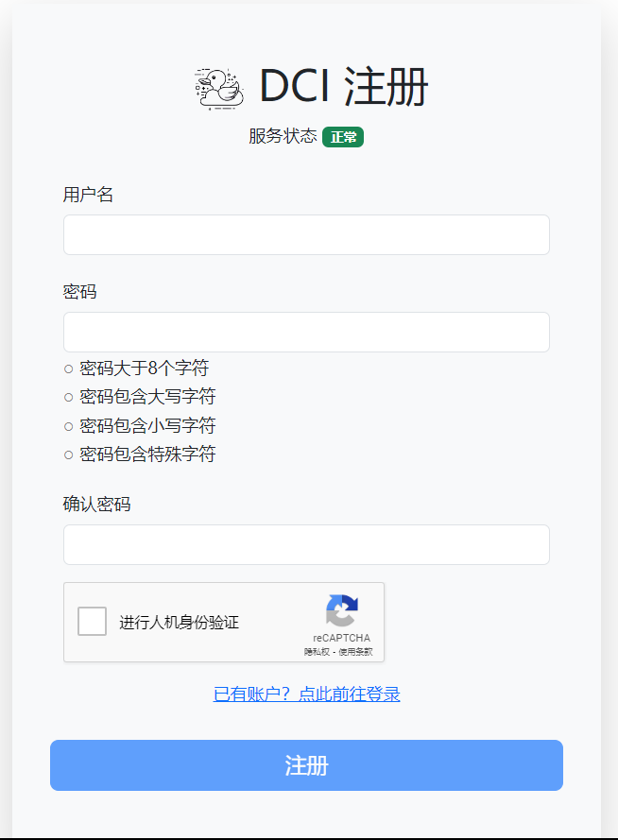Image resolution: width=618 pixels, height=840 pixels.
Task: Click the 确认密码 field label
Action: (x=96, y=504)
